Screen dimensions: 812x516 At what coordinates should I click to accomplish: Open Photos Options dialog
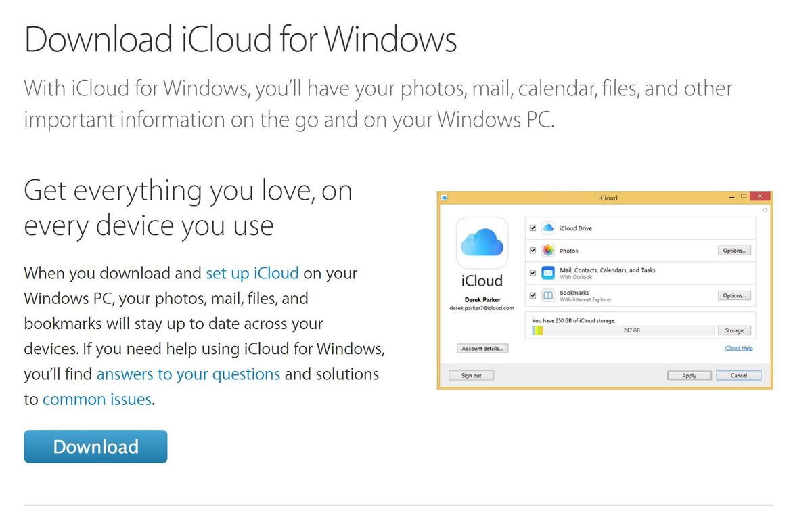(x=734, y=250)
